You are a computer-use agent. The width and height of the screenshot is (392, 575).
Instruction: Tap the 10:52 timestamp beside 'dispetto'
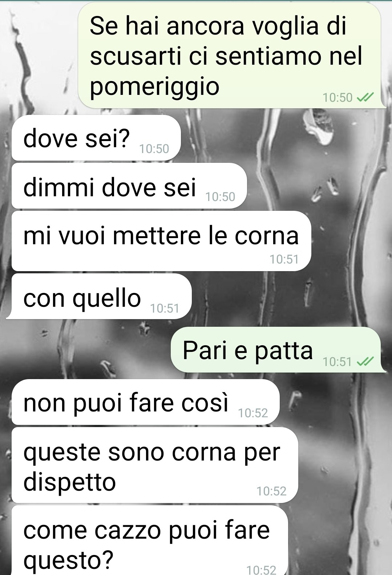point(272,491)
